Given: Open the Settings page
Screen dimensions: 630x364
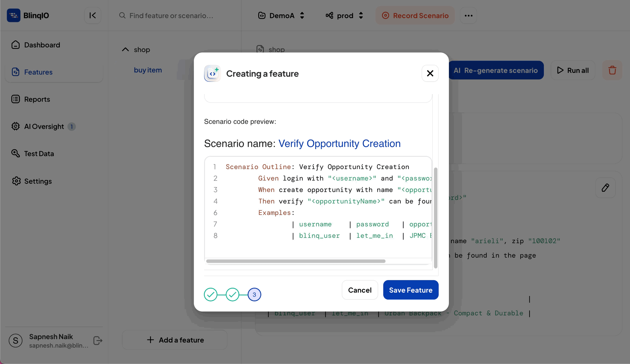Looking at the screenshot, I should pos(54,181).
